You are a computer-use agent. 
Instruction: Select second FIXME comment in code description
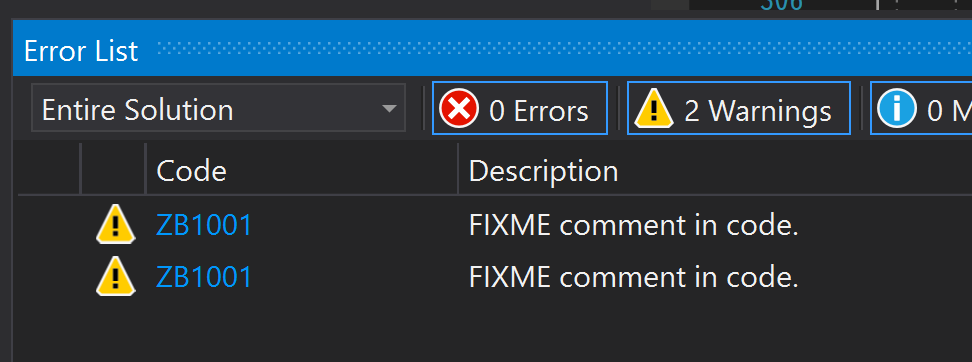pos(634,277)
